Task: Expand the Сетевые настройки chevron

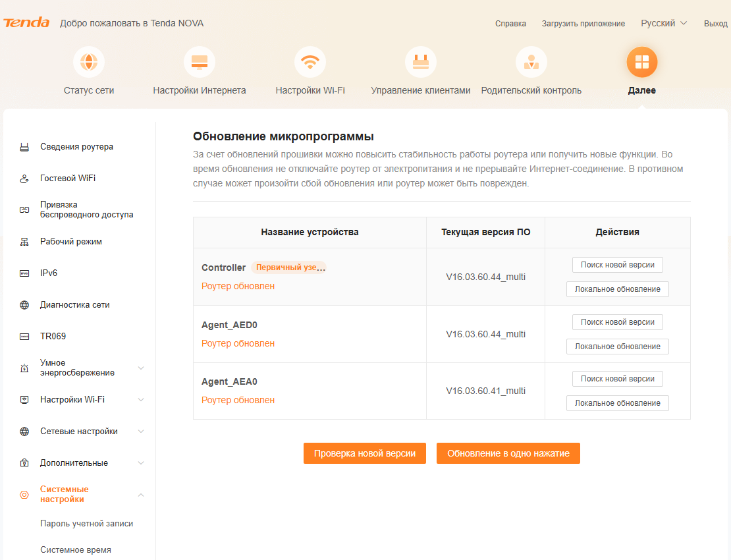Action: pyautogui.click(x=141, y=432)
